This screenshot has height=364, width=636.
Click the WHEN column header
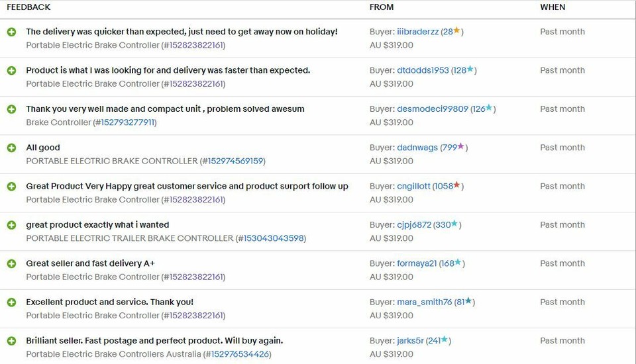point(553,7)
